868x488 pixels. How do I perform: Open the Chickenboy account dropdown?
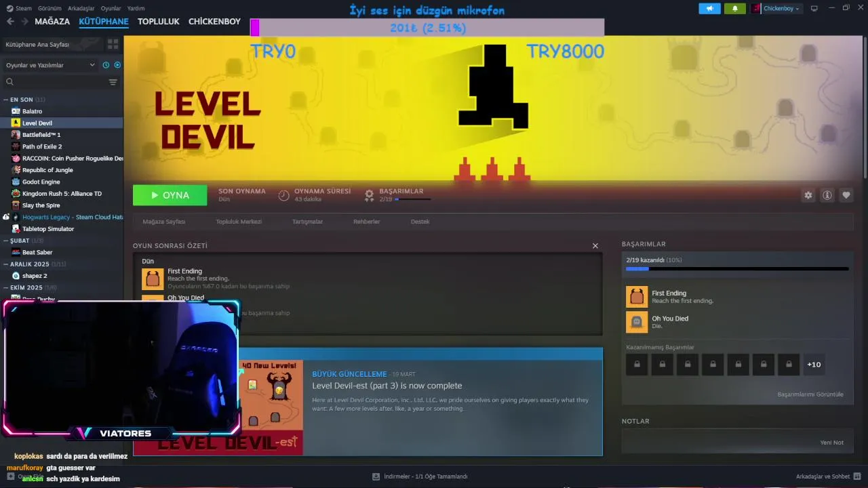[x=776, y=9]
